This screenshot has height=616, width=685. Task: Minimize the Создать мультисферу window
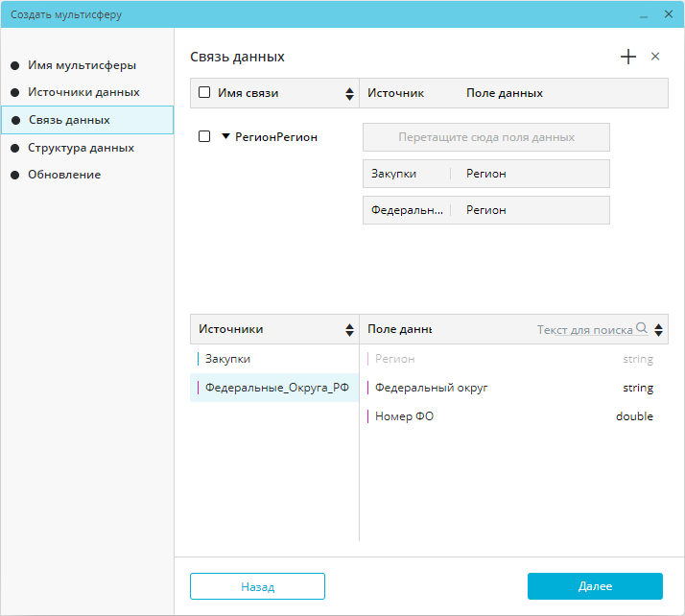click(644, 14)
